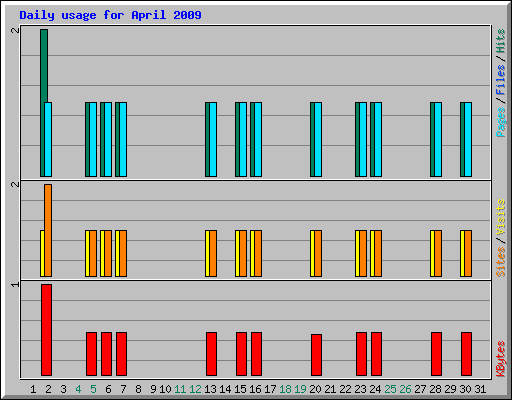Click the orange Sites bar for day 6
Image resolution: width=512 pixels, height=400 pixels.
click(108, 253)
